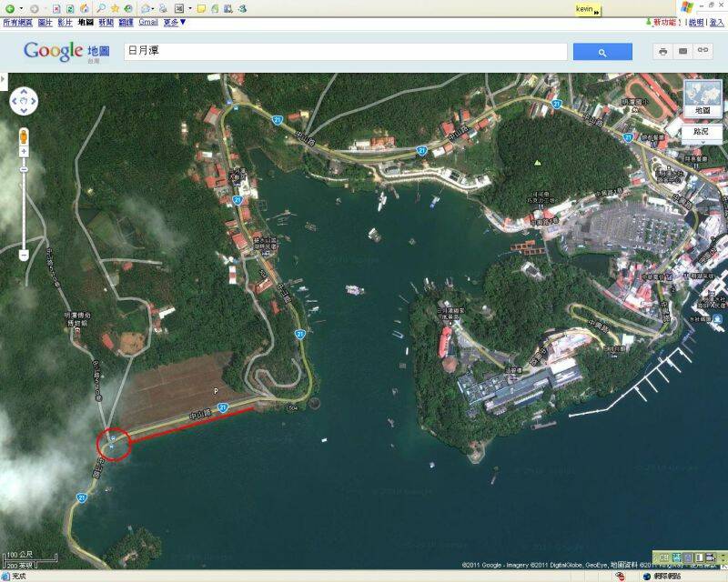Zoom in with the plus button
Image resolution: width=728 pixels, height=582 pixels.
(24, 151)
